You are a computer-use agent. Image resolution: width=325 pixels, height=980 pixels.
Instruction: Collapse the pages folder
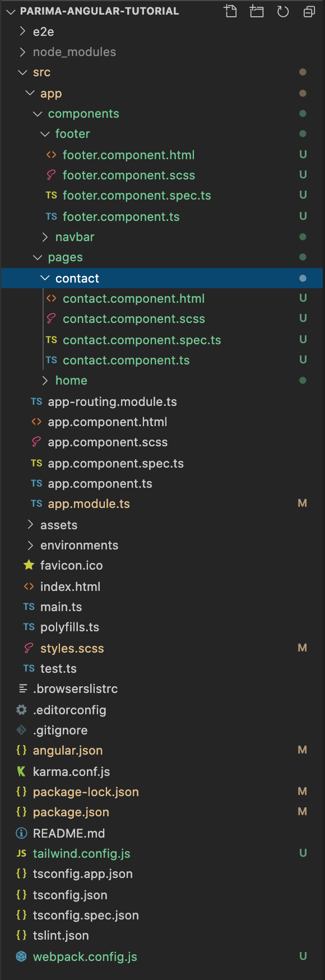38,257
